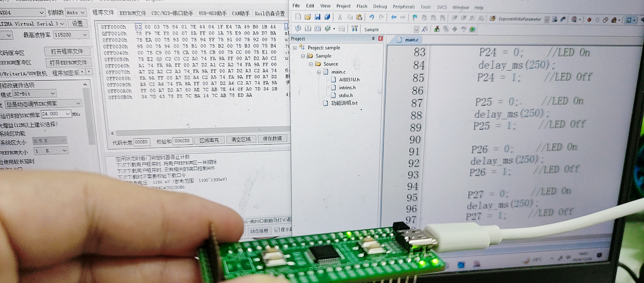Create a new file in Keil toolbar
The image size is (644, 283).
298,17
